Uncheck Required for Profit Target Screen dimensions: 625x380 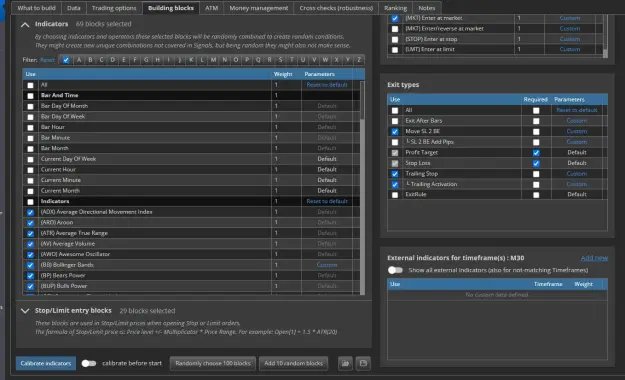pos(536,153)
